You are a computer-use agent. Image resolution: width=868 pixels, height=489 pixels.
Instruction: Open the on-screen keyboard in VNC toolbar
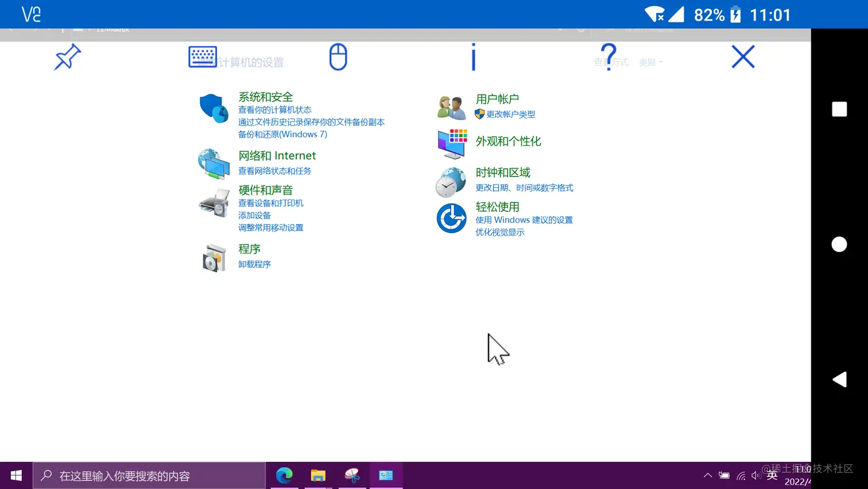pyautogui.click(x=202, y=56)
